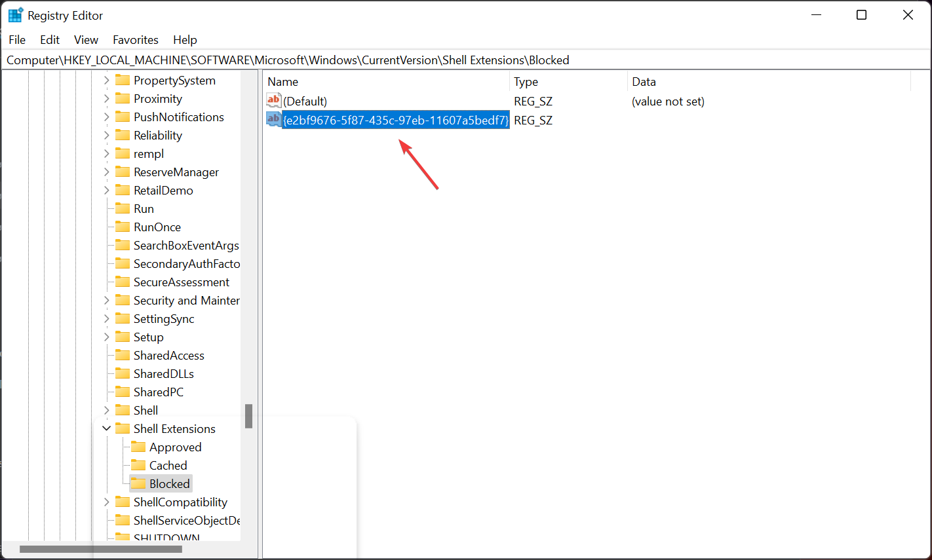Screen dimensions: 932x560
Task: Click the ab icon next to the highlighted GUID value
Action: (273, 119)
